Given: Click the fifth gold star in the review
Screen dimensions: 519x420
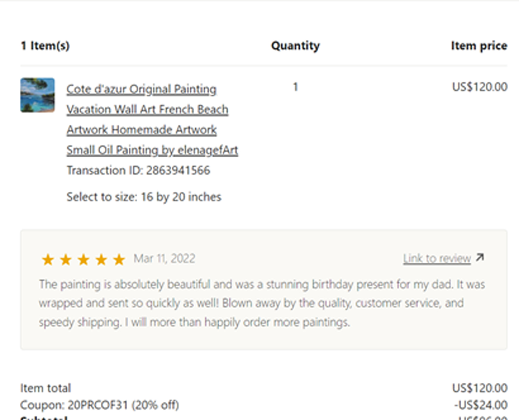Looking at the screenshot, I should [x=119, y=259].
